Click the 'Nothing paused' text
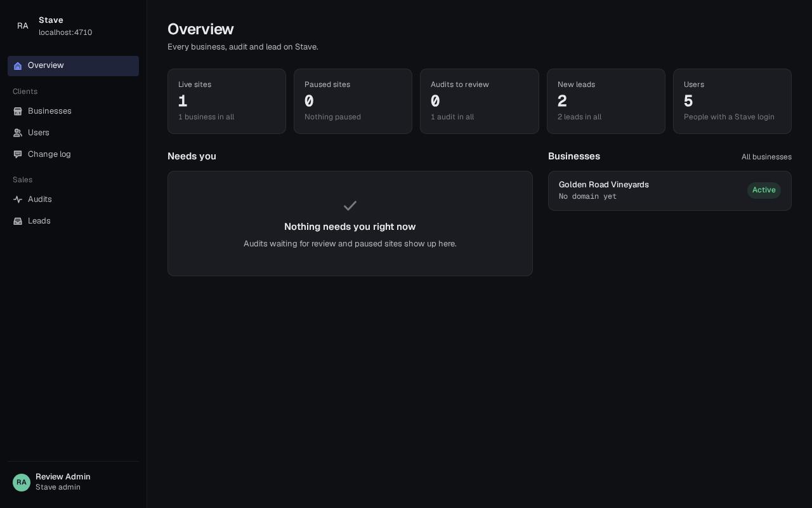The image size is (812, 508). pyautogui.click(x=332, y=117)
